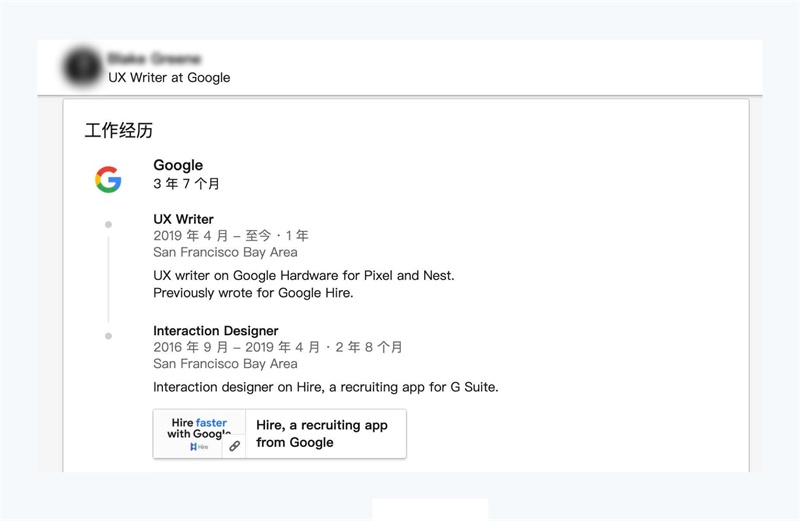Click the 工作经历 section heading
Viewport: 800px width, 521px height.
coord(119,131)
